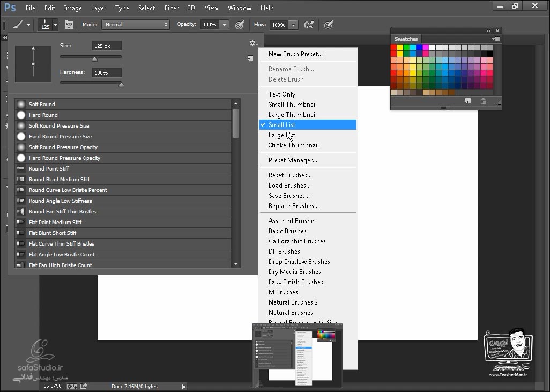Click brush list scroll up arrow
Screen dimensions: 550x392
tap(236, 103)
